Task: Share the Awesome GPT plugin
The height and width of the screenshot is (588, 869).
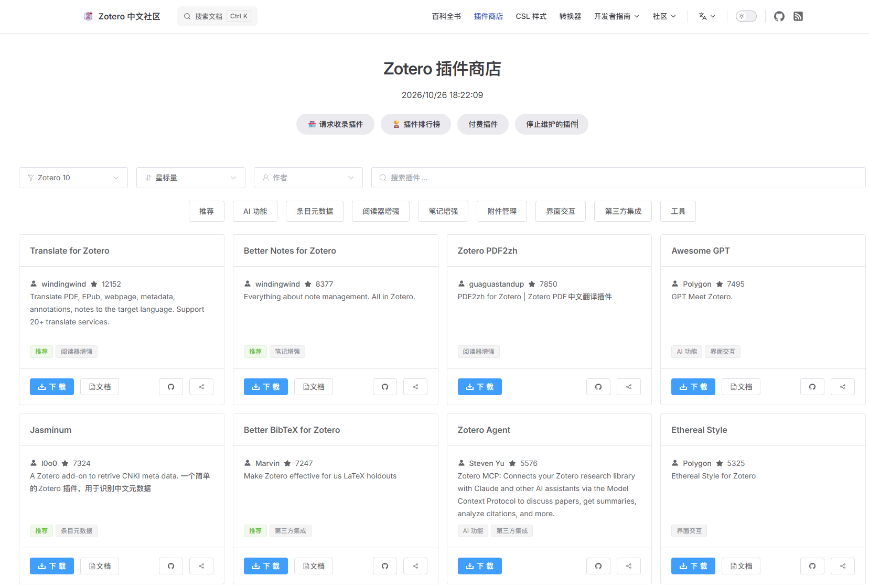Action: tap(843, 387)
